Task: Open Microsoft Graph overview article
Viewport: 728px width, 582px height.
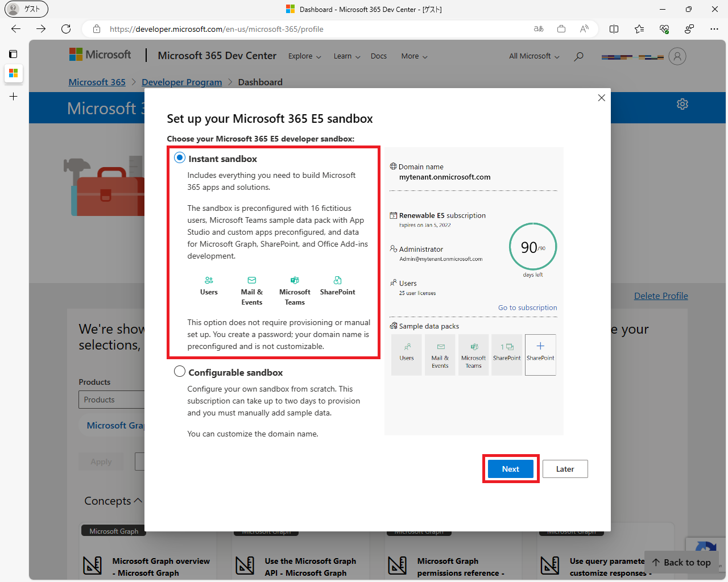Action: [x=161, y=567]
